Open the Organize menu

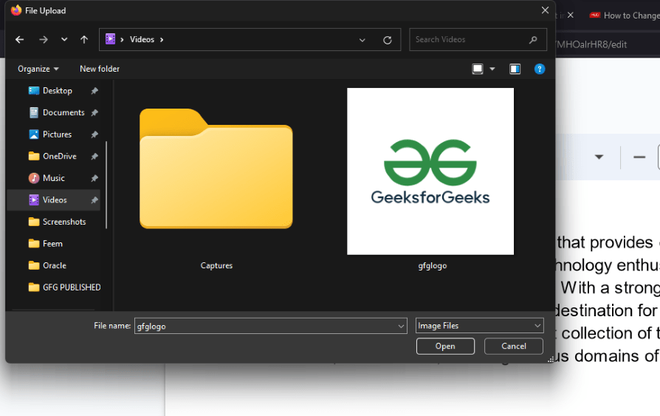pyautogui.click(x=38, y=69)
